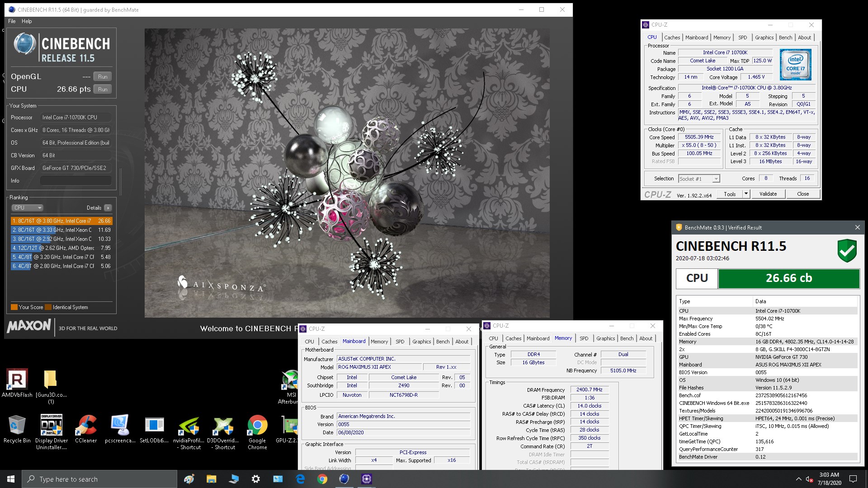Open the File menu in Cinebench
The height and width of the screenshot is (488, 868).
point(12,21)
